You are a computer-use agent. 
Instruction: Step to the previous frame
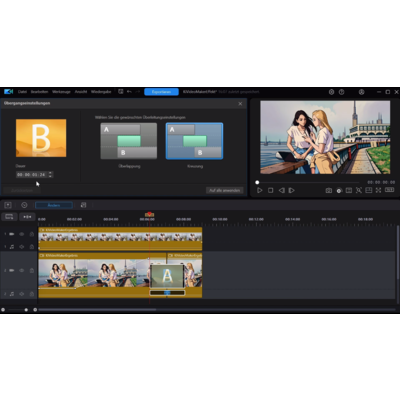282,190
